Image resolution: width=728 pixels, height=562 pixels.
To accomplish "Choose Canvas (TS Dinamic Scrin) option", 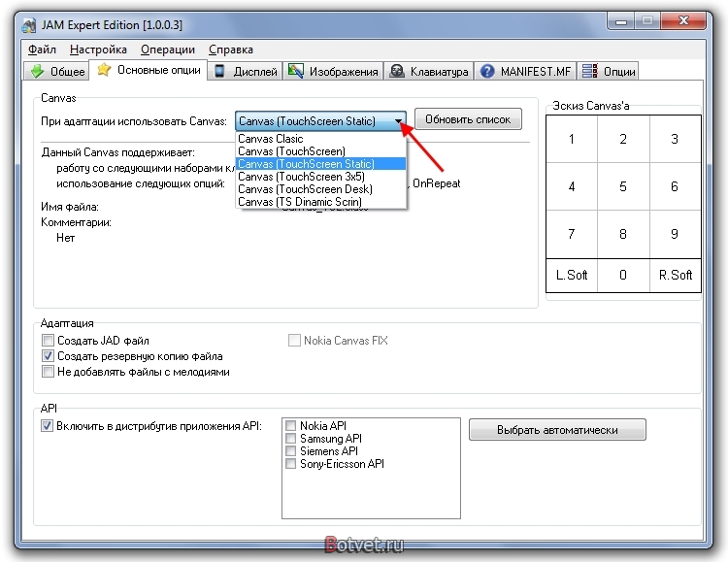I will [x=321, y=202].
